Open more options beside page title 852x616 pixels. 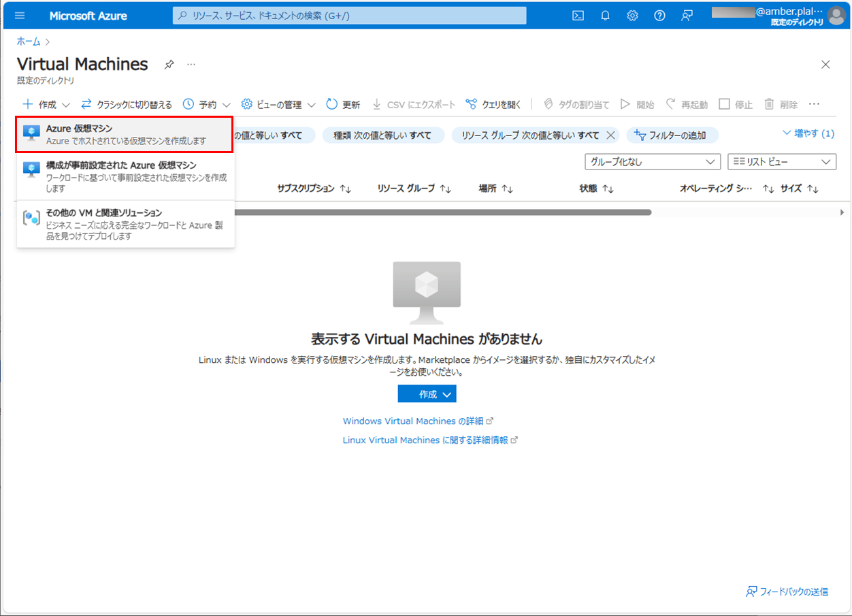[x=191, y=65]
